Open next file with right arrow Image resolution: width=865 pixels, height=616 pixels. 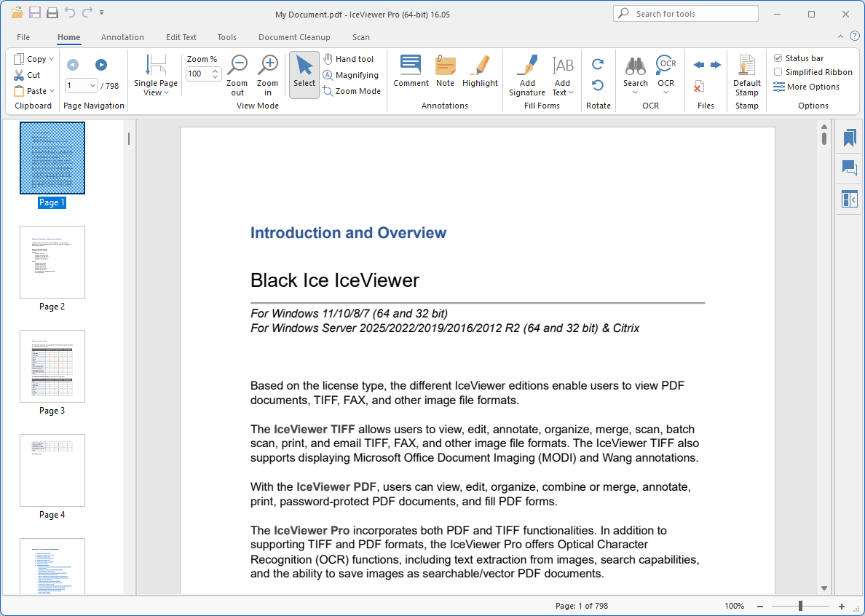pos(716,65)
